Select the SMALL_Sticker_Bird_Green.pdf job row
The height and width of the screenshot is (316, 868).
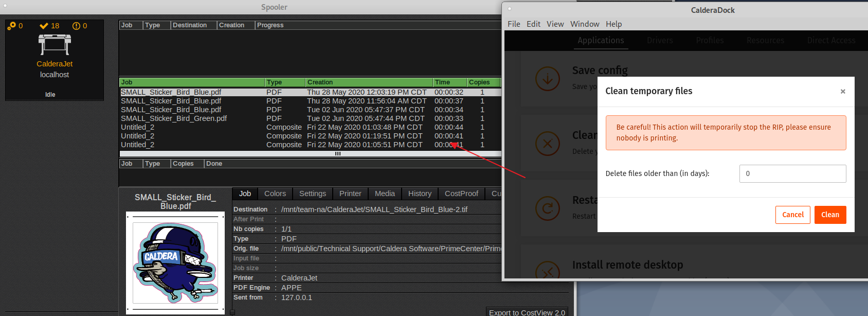coord(174,118)
